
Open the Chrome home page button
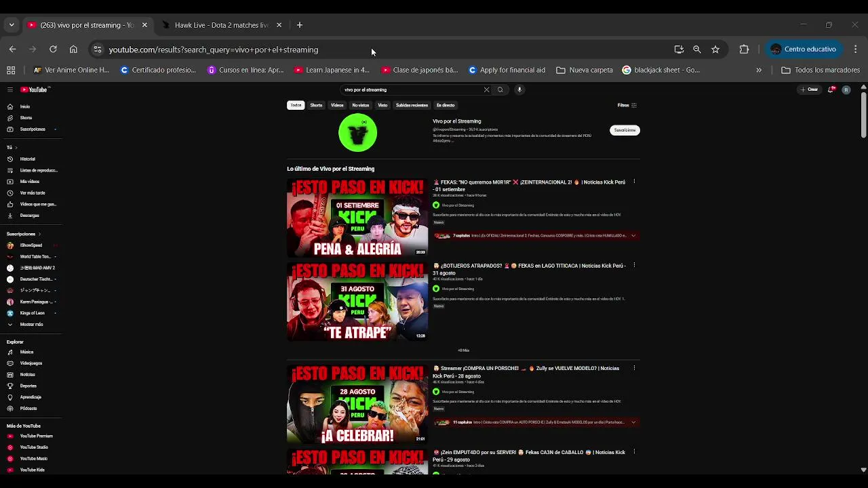[73, 49]
